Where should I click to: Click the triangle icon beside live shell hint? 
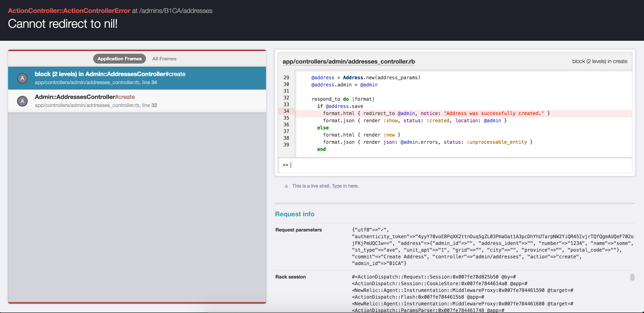286,186
